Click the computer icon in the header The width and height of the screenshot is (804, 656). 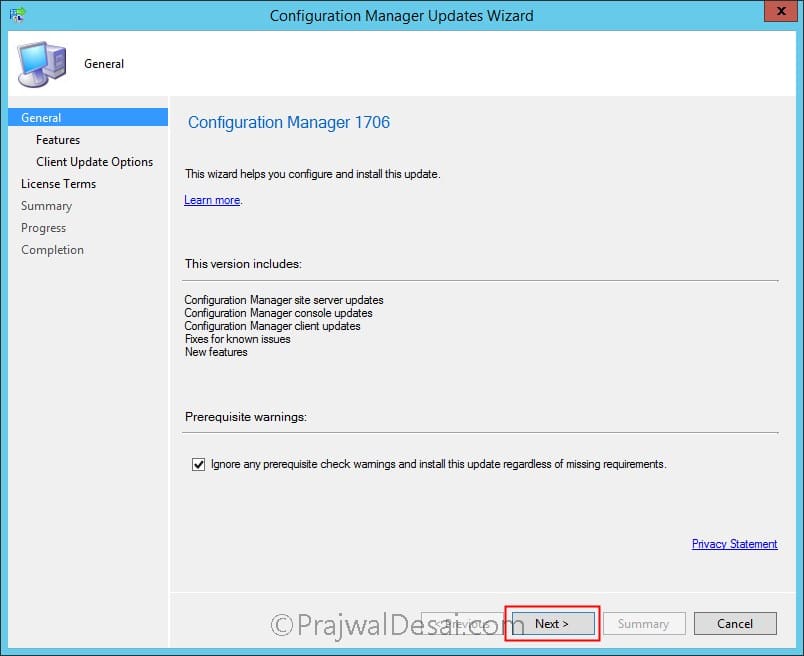pyautogui.click(x=42, y=64)
